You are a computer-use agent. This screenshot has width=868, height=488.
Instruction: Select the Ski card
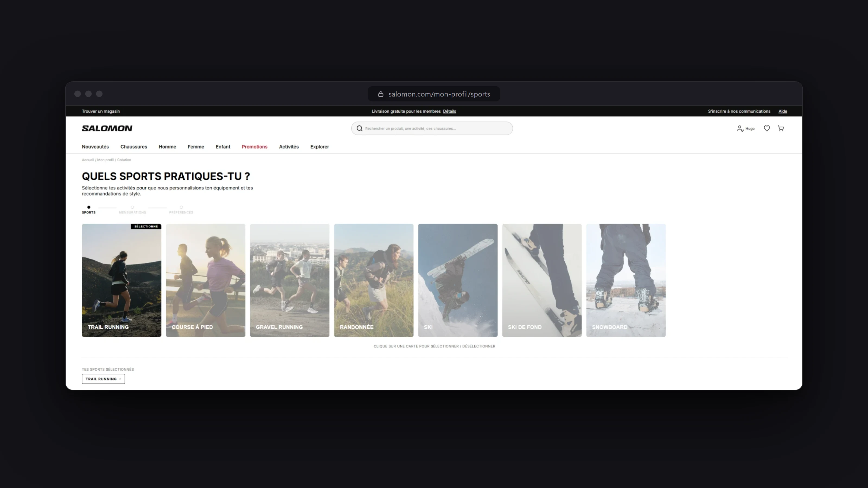[x=458, y=280]
